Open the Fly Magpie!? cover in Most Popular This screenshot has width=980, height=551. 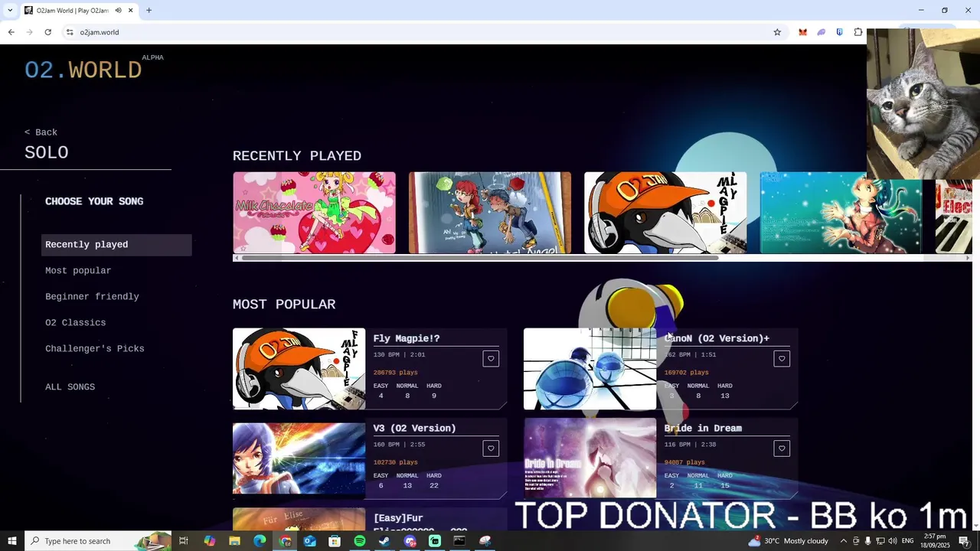(x=299, y=369)
